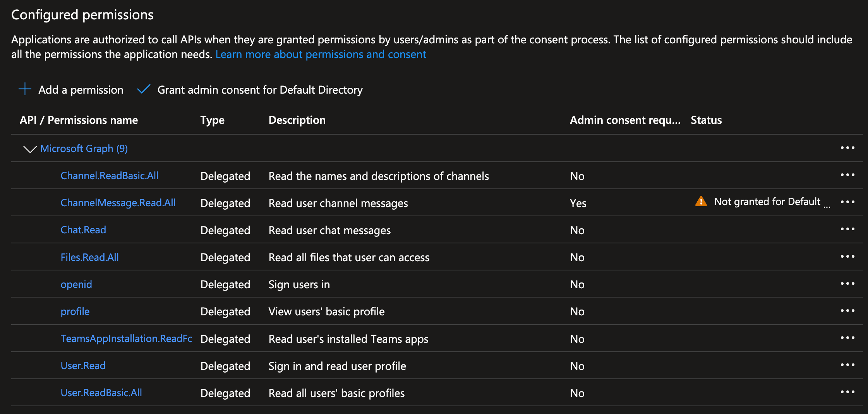Open the ellipsis menu for ChannelMessage.Read.All row

pos(847,202)
